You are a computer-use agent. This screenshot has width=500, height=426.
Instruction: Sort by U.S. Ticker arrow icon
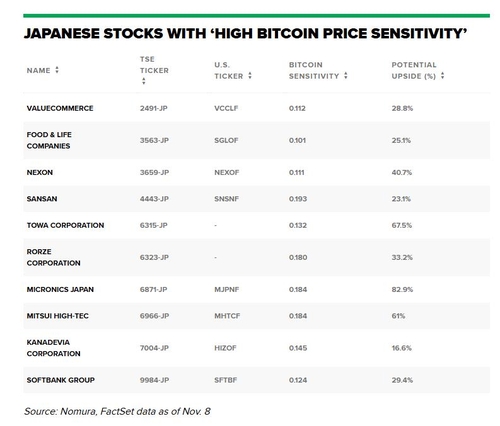250,76
